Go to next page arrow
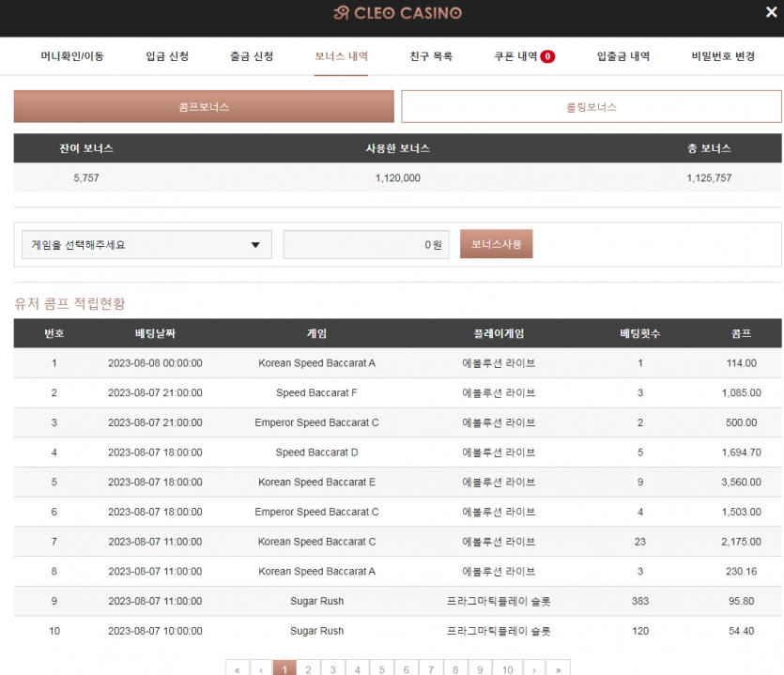Image resolution: width=784 pixels, height=675 pixels. pos(534,669)
